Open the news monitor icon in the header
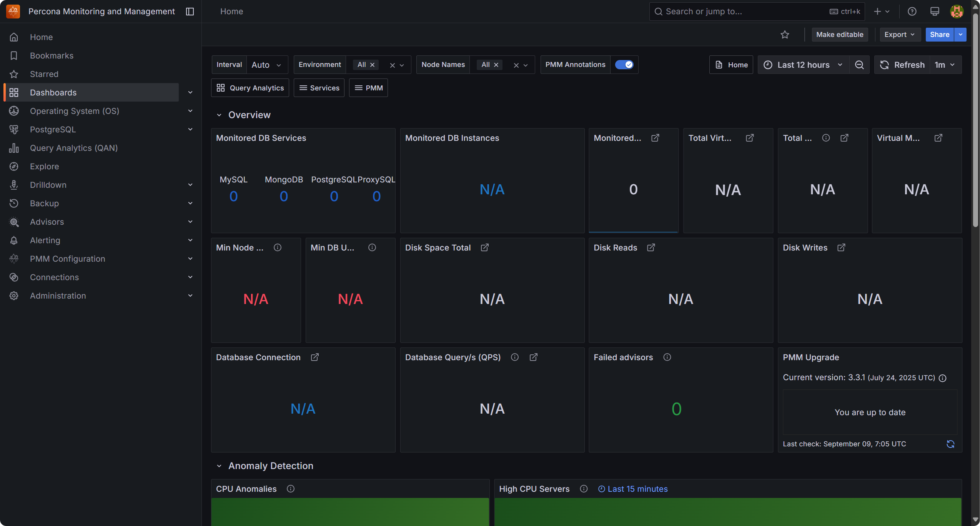Screen dimensions: 980x526 935,12
